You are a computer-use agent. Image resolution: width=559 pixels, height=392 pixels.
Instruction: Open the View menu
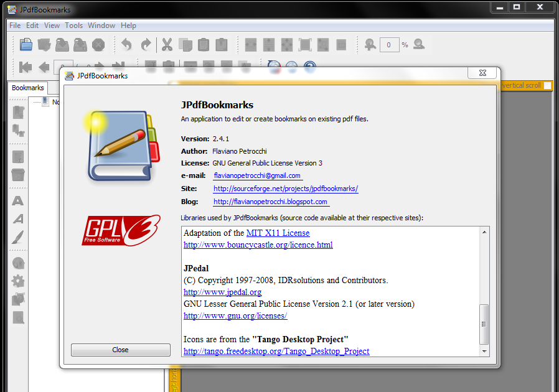coord(52,26)
